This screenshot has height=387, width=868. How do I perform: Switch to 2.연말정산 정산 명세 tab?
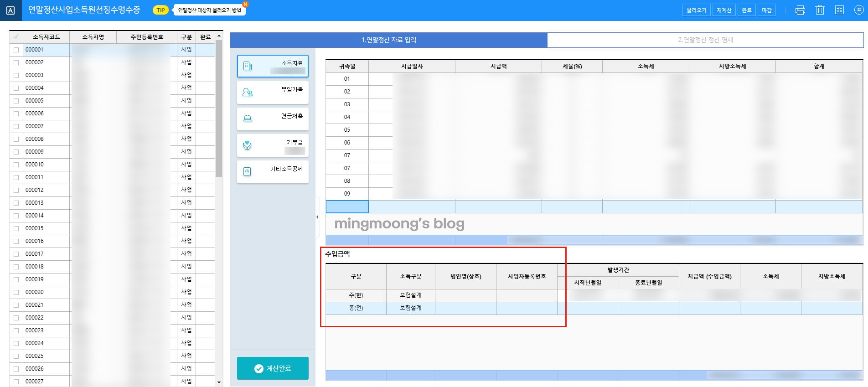[x=705, y=40]
